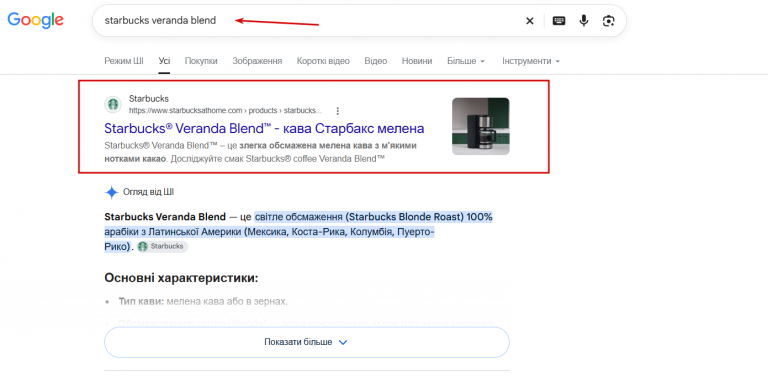This screenshot has height=382, width=768.
Task: Open the Starbucks Veranda Blend result title
Action: pyautogui.click(x=264, y=129)
